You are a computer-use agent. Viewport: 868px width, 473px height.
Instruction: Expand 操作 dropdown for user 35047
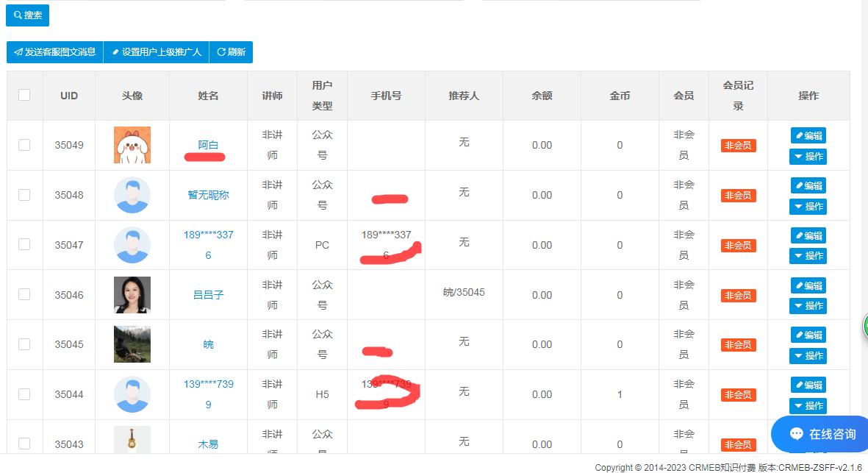808,256
